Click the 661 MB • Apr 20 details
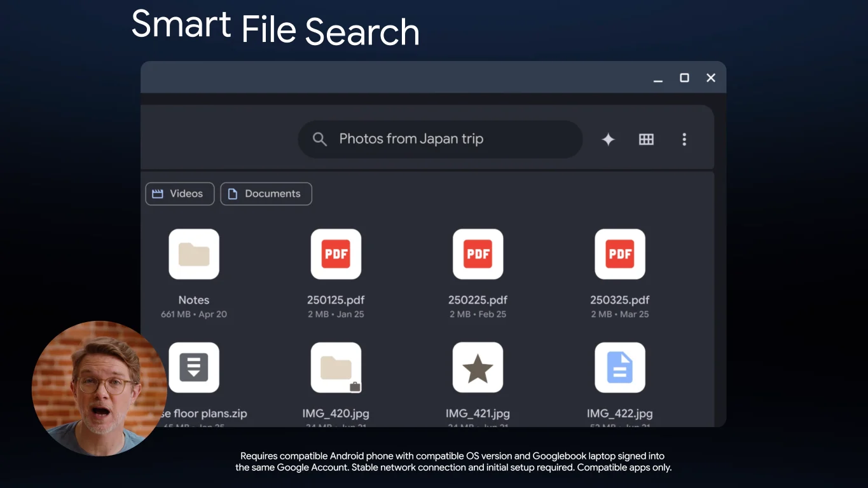The width and height of the screenshot is (868, 488). coord(194,315)
